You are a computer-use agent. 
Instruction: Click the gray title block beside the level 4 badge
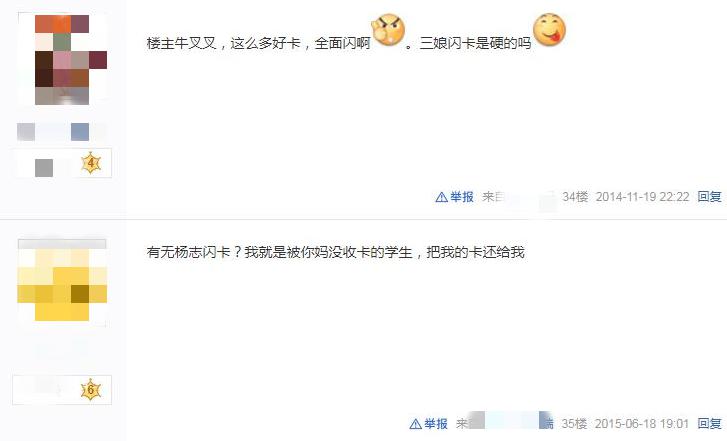tap(44, 167)
